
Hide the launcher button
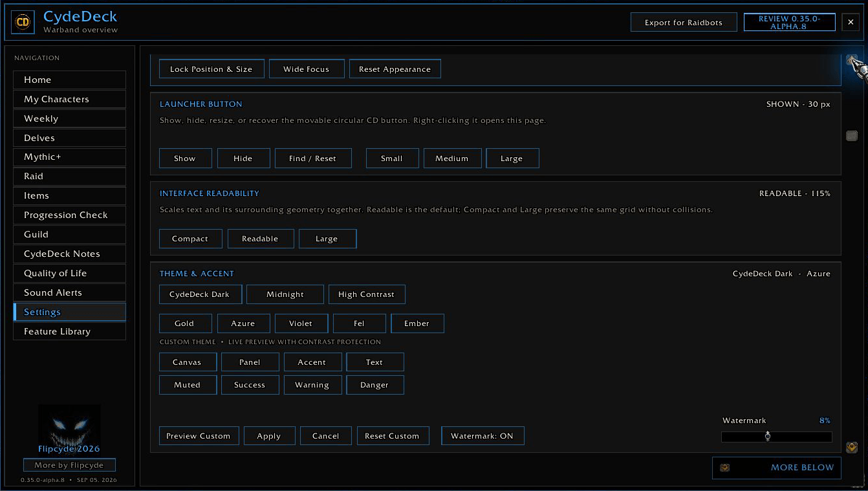243,158
